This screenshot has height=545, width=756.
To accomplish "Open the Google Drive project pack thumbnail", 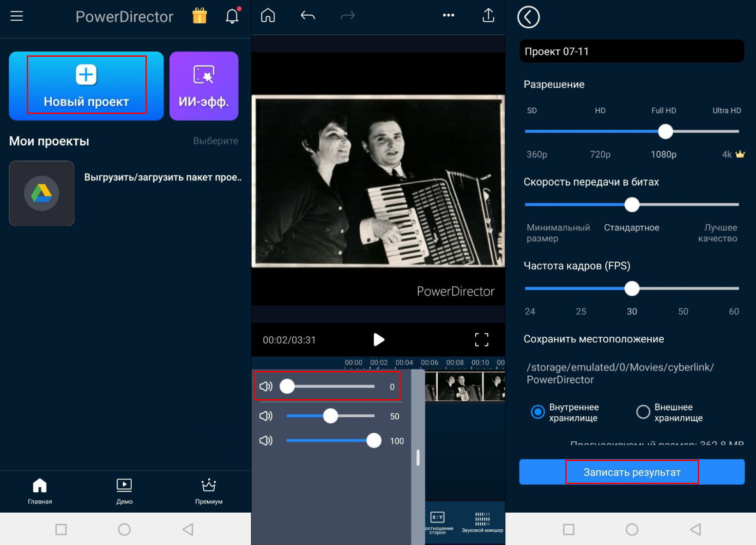I will point(42,193).
